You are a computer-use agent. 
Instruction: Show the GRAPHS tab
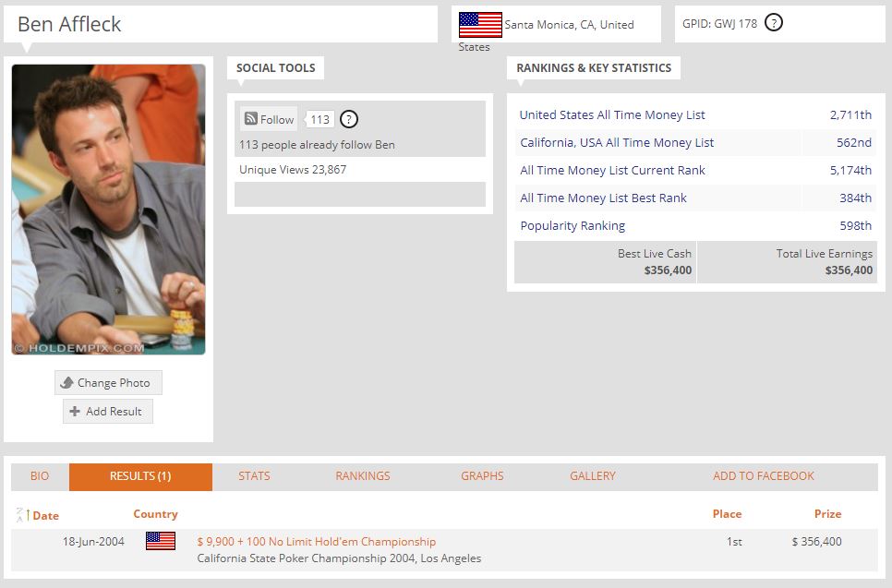tap(482, 476)
